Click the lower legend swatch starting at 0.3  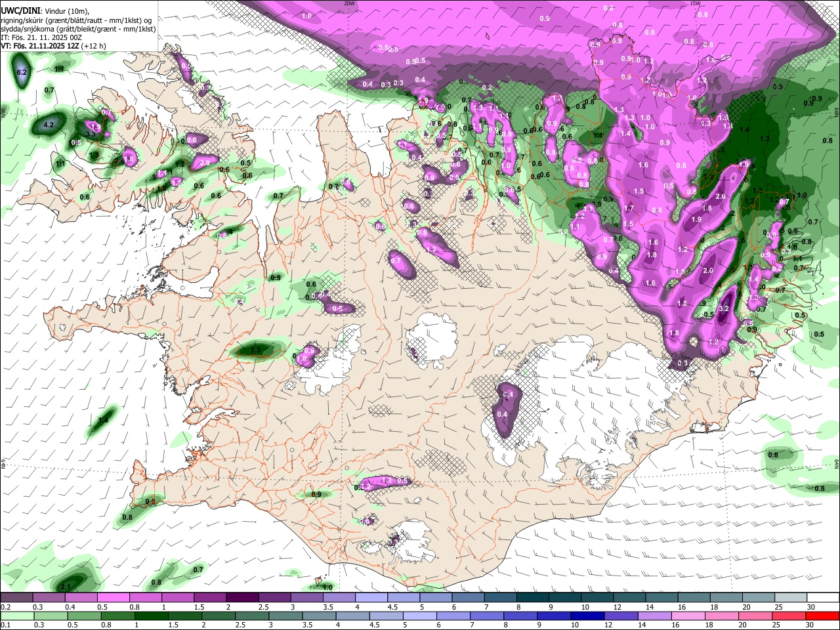[x=49, y=616]
